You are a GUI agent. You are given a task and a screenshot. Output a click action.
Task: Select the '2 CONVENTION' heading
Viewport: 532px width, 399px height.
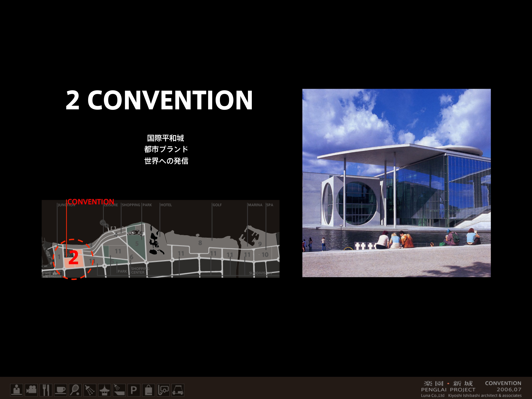159,100
